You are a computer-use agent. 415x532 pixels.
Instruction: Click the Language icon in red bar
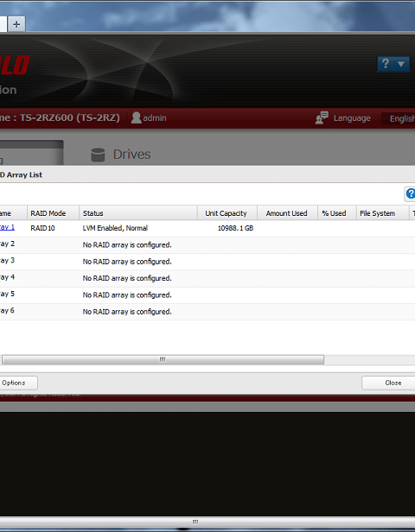pyautogui.click(x=322, y=117)
